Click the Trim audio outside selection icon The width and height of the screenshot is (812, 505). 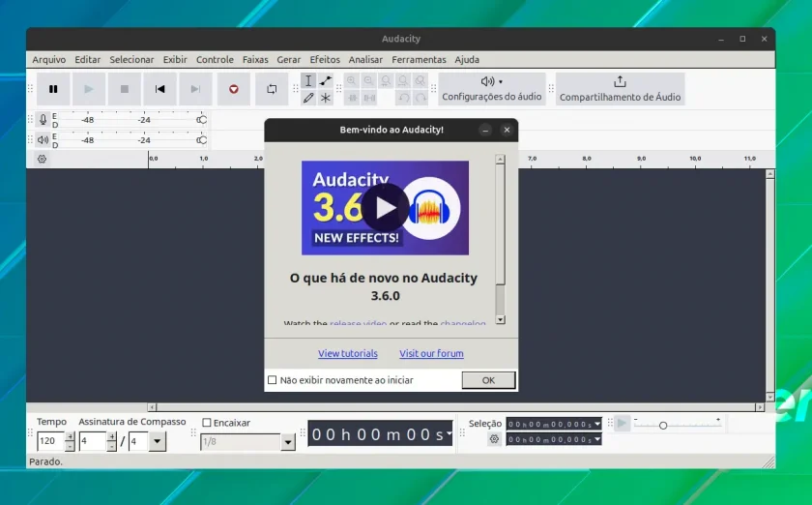(352, 98)
